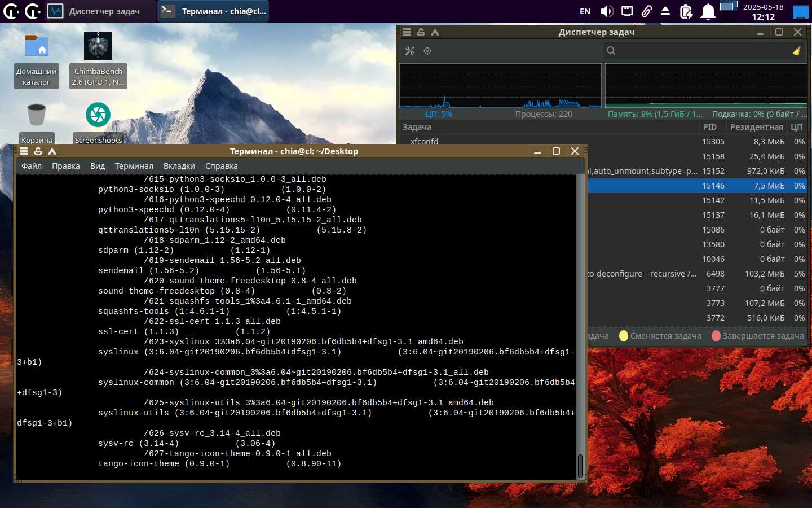Image resolution: width=812 pixels, height=508 pixels.
Task: Click the blue show desktop icon in the panel
Action: tap(801, 11)
